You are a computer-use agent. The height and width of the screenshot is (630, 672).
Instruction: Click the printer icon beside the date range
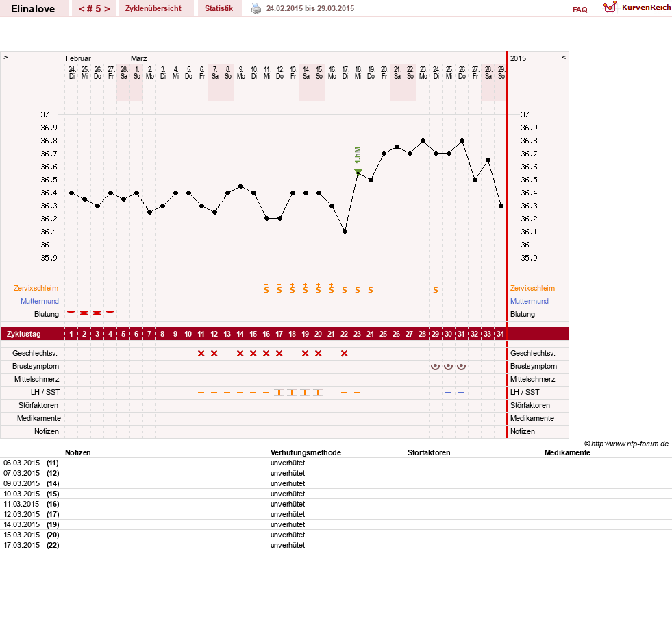[256, 9]
